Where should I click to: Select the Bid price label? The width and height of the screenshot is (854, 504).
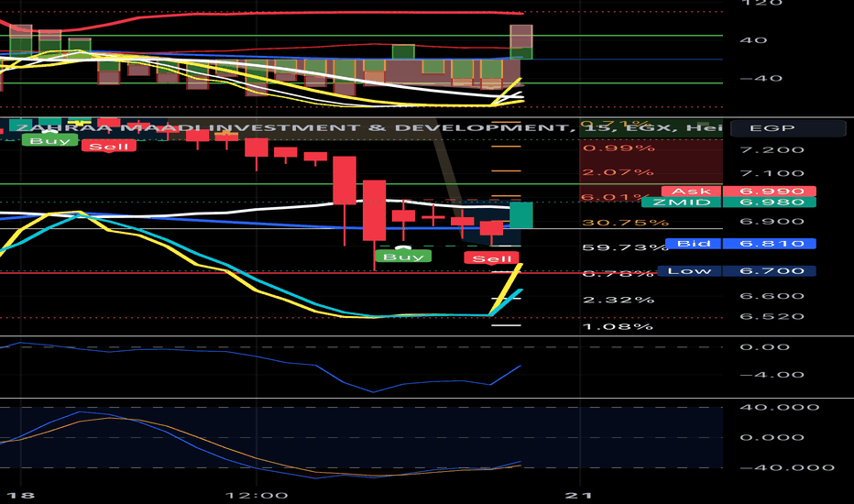pos(694,244)
